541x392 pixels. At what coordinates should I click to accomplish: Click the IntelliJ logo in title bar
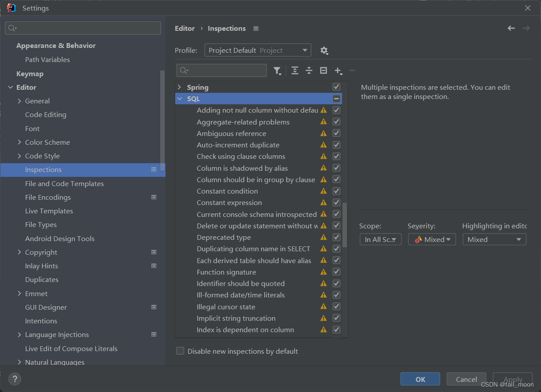click(x=11, y=8)
